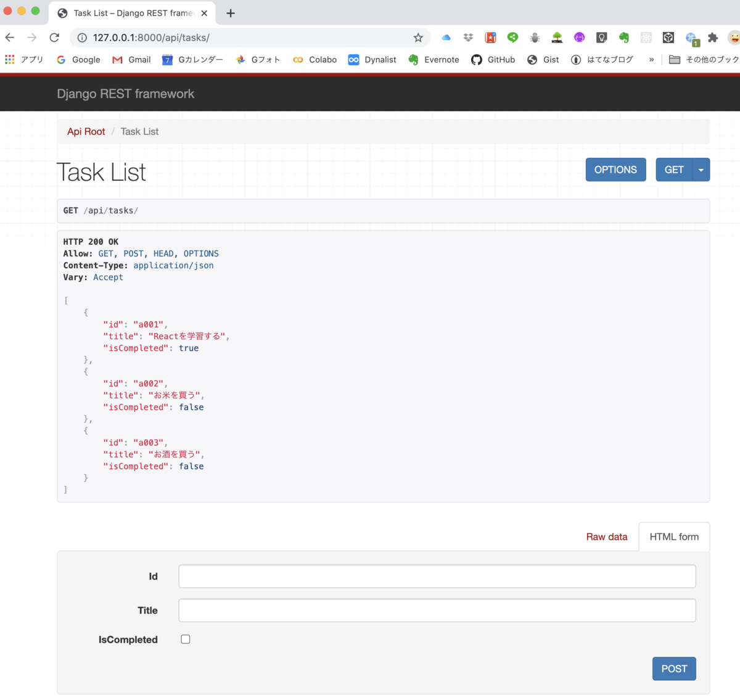Click the Django REST framework brand link
Viewport: 740px width, 700px height.
click(x=125, y=94)
